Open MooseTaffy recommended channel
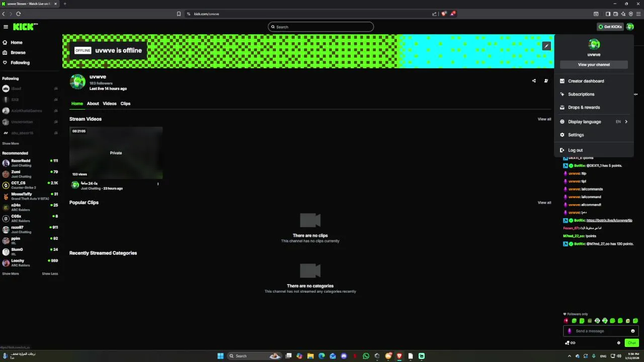 point(30,196)
